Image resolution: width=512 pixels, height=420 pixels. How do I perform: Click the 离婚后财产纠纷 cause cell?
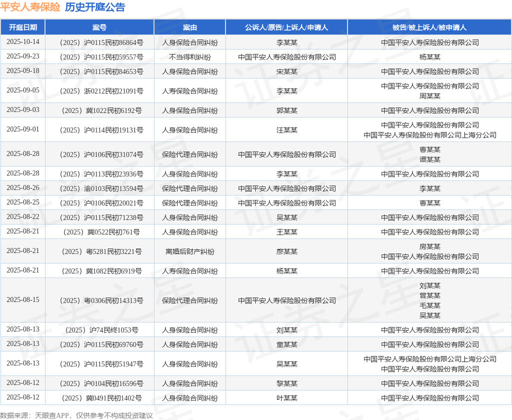coord(189,252)
